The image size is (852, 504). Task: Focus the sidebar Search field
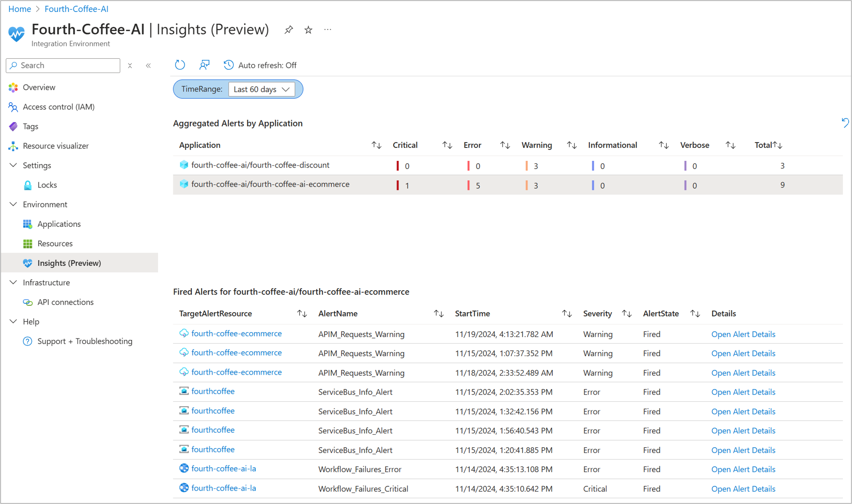pos(67,65)
